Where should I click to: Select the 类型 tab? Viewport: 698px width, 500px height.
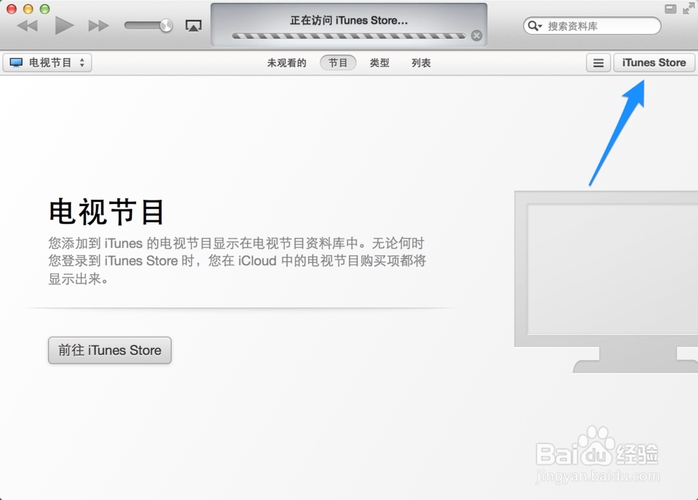pos(379,63)
